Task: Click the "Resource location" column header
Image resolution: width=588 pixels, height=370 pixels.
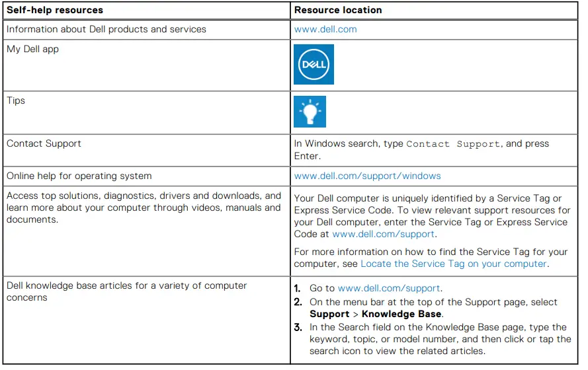Action: tap(338, 10)
